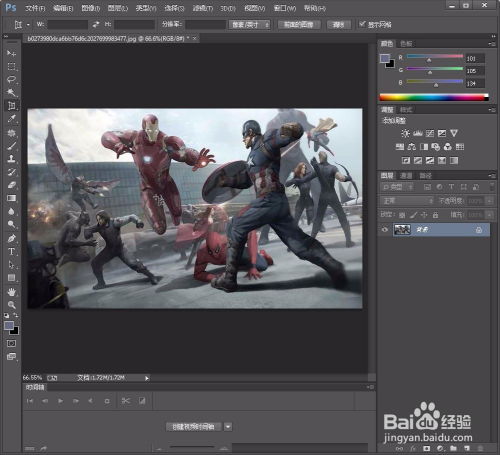Select the Pen tool
The height and width of the screenshot is (455, 500).
11,239
